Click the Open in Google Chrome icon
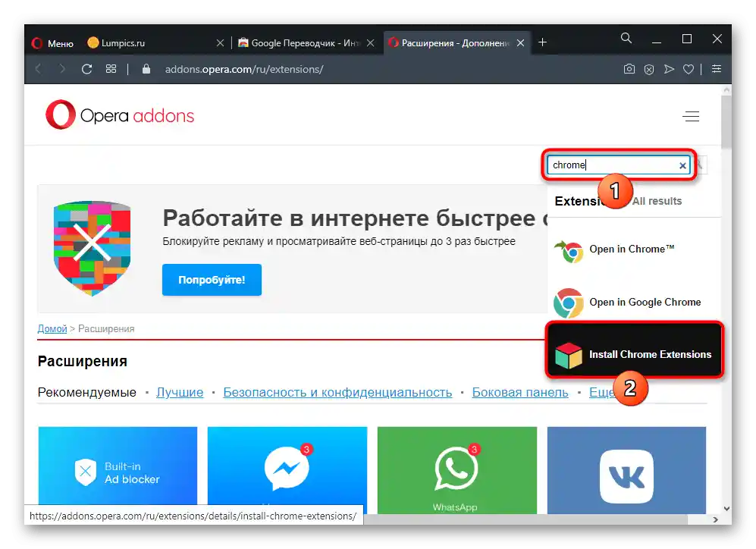Screen dimensions: 756x549 [x=569, y=303]
